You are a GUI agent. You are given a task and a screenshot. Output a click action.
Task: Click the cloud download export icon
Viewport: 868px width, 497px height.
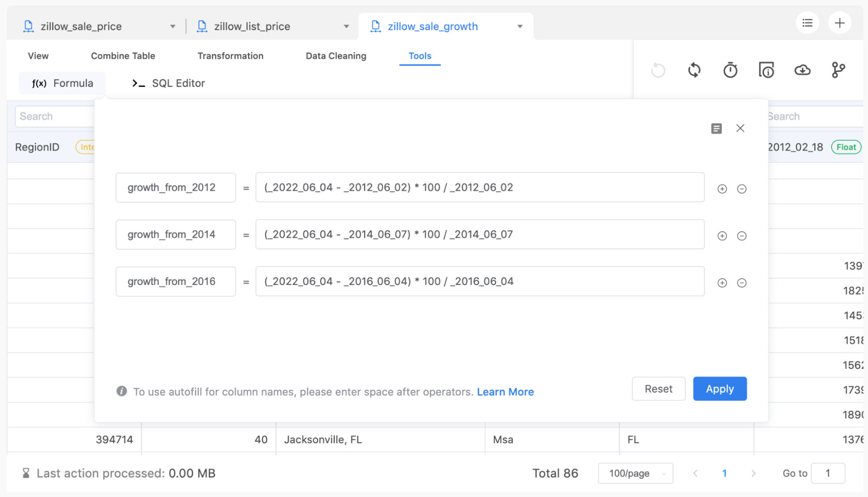(802, 70)
